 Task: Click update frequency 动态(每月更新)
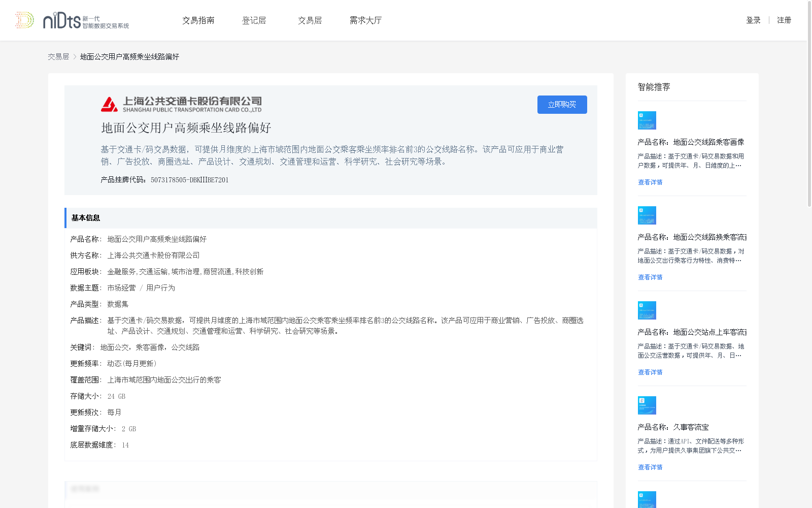coord(132,364)
